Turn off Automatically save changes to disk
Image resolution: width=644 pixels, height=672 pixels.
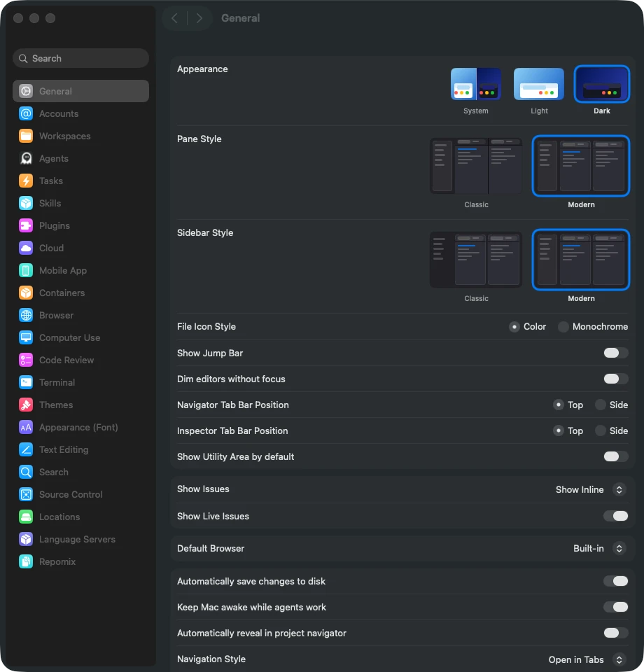pos(616,581)
